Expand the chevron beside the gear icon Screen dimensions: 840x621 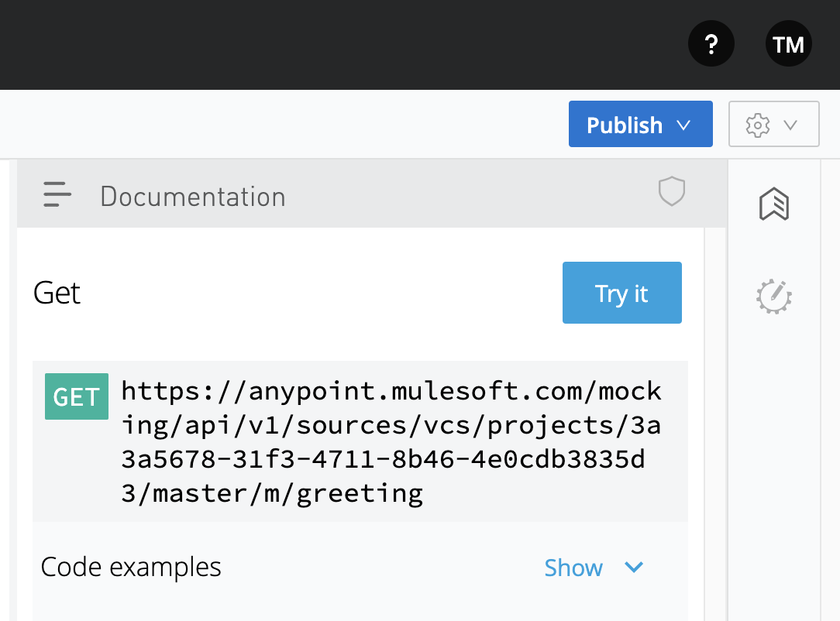(x=790, y=125)
